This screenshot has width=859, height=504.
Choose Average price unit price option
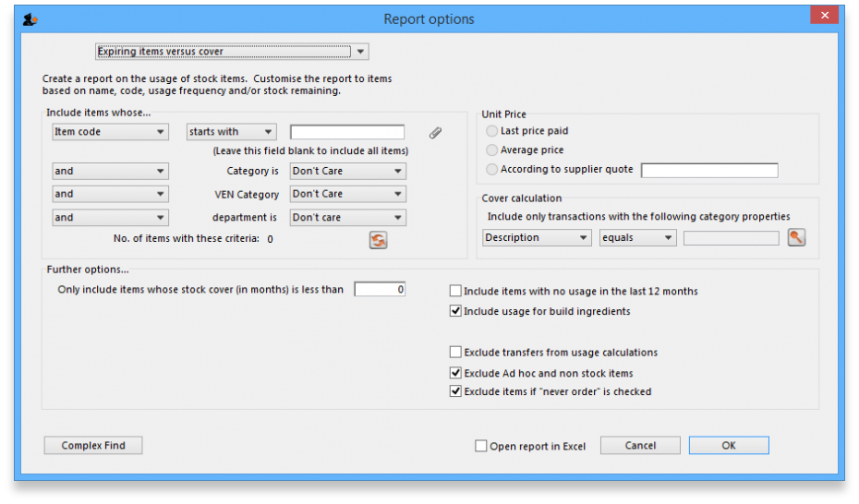[491, 150]
